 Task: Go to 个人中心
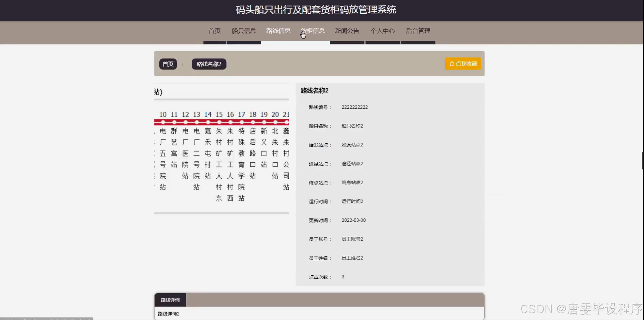tap(382, 31)
